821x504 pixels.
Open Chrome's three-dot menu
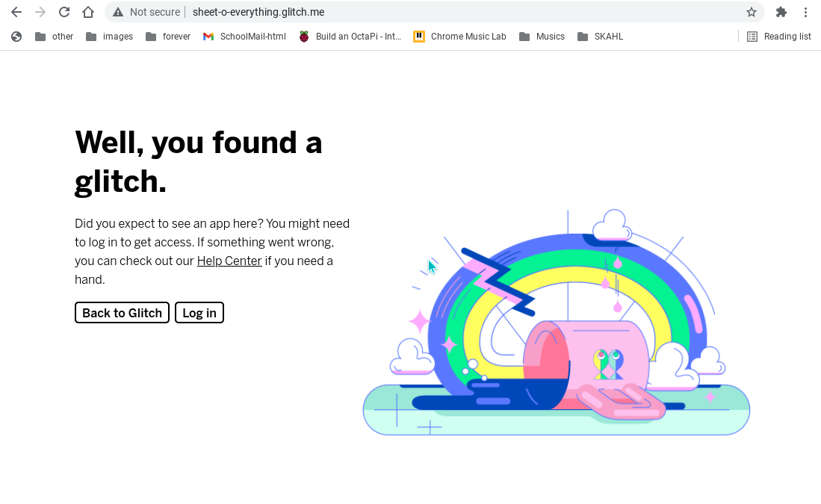[806, 12]
